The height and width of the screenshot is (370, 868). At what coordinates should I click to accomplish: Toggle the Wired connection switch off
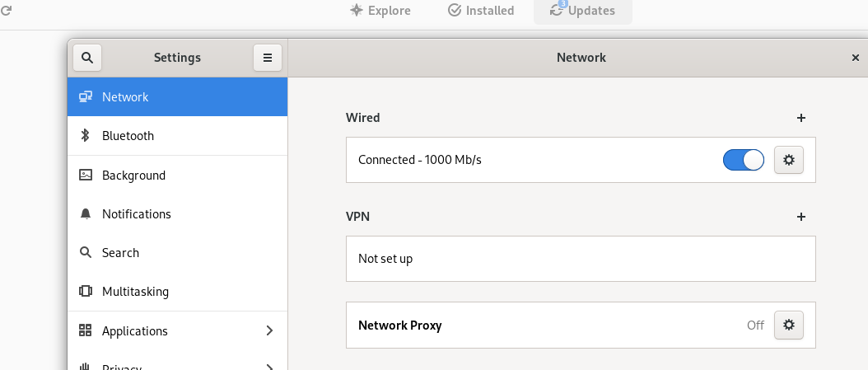tap(743, 160)
